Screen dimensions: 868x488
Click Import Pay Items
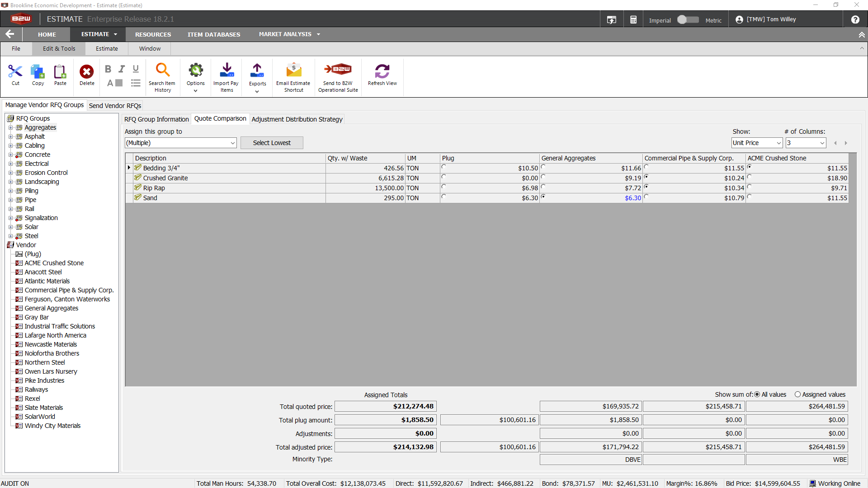[x=226, y=77]
